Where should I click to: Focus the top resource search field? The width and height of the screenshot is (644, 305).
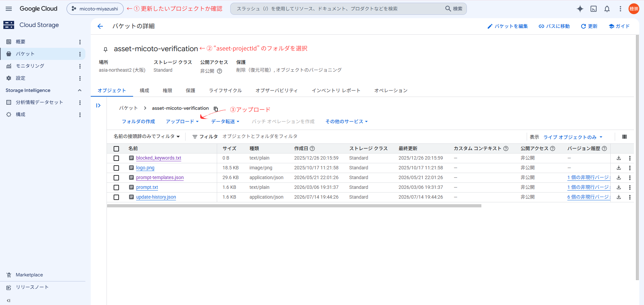(348, 9)
